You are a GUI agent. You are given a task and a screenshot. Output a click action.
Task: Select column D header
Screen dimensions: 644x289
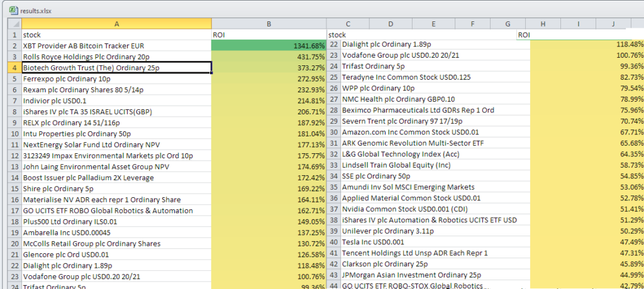(x=391, y=24)
